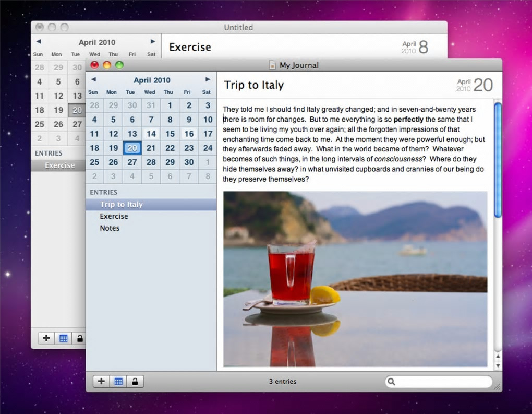Screen dimensions: 532x414
Task: Click the italic word consciousness
Action: point(398,159)
